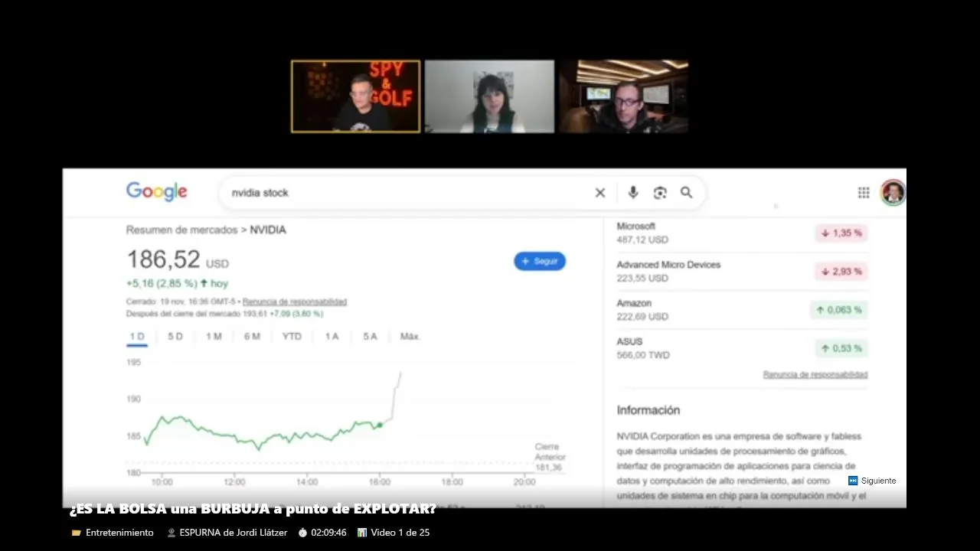Clear the search box with X icon
The width and height of the screenshot is (980, 551).
coord(600,193)
